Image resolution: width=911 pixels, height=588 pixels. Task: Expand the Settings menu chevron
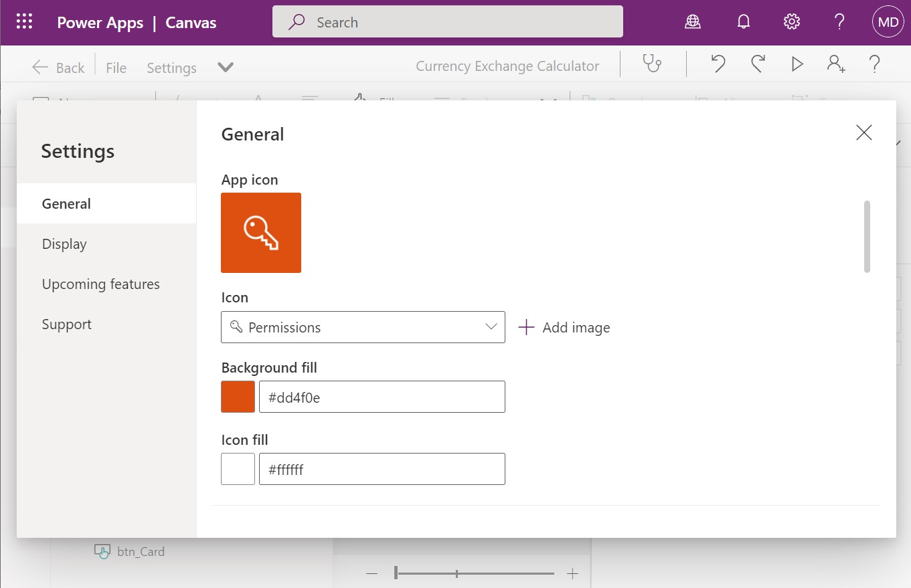[x=225, y=67]
